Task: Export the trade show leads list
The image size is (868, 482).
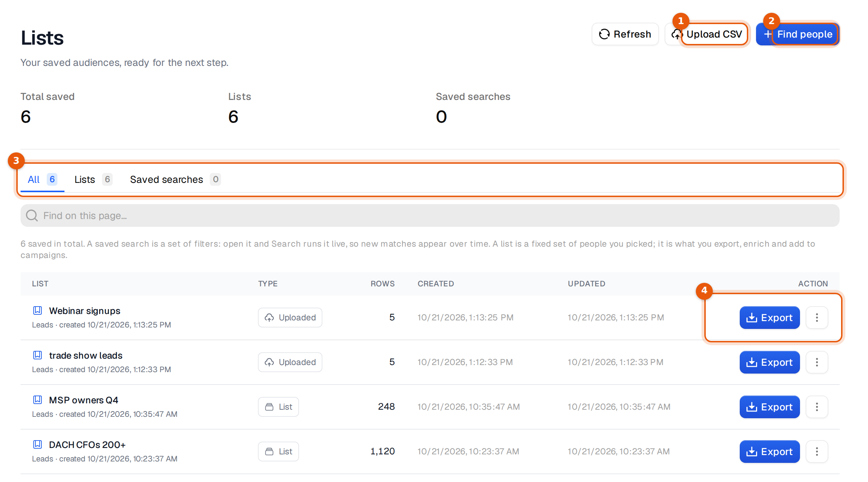Action: (770, 362)
